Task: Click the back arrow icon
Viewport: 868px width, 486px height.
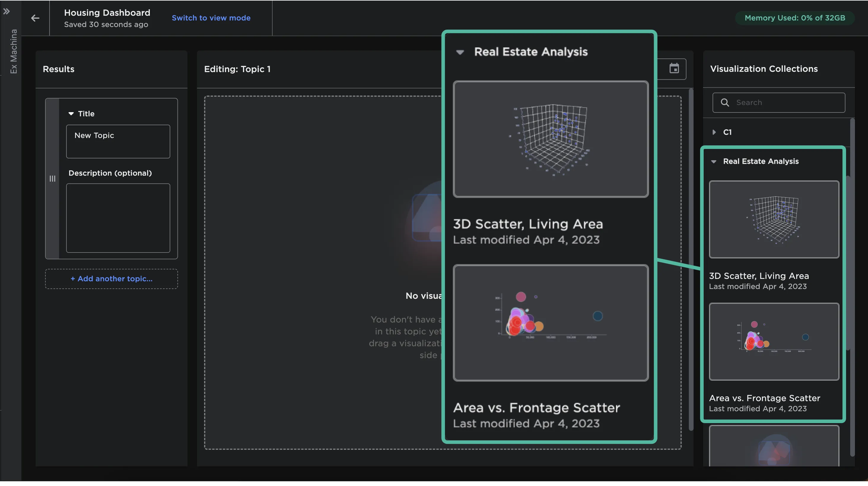Action: [x=35, y=18]
